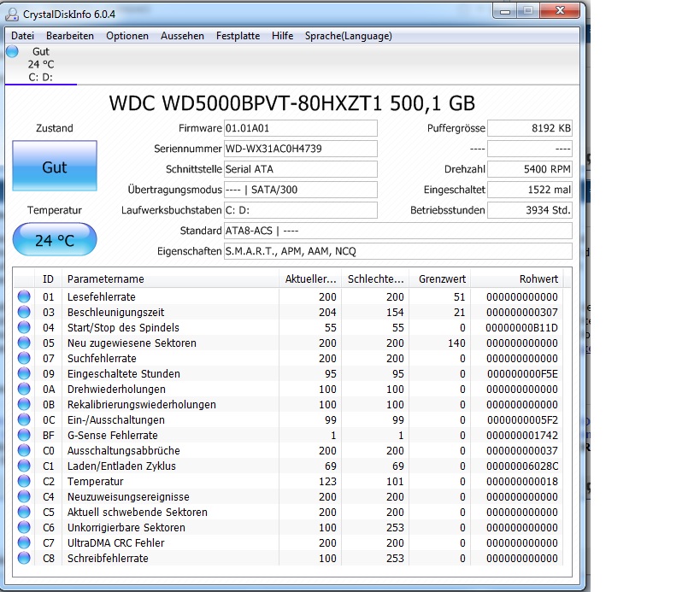Open the Optionen menu
Screen dimensions: 700x592
pos(127,36)
